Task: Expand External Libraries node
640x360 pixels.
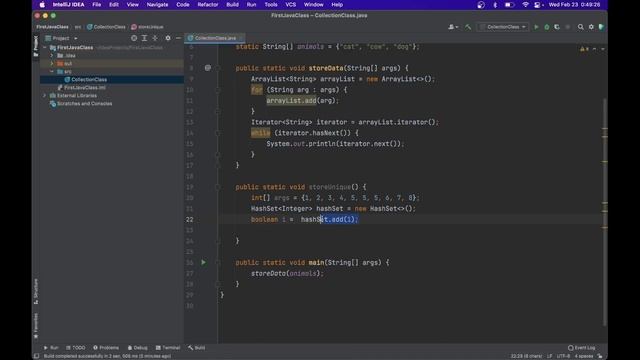Action: click(x=45, y=96)
